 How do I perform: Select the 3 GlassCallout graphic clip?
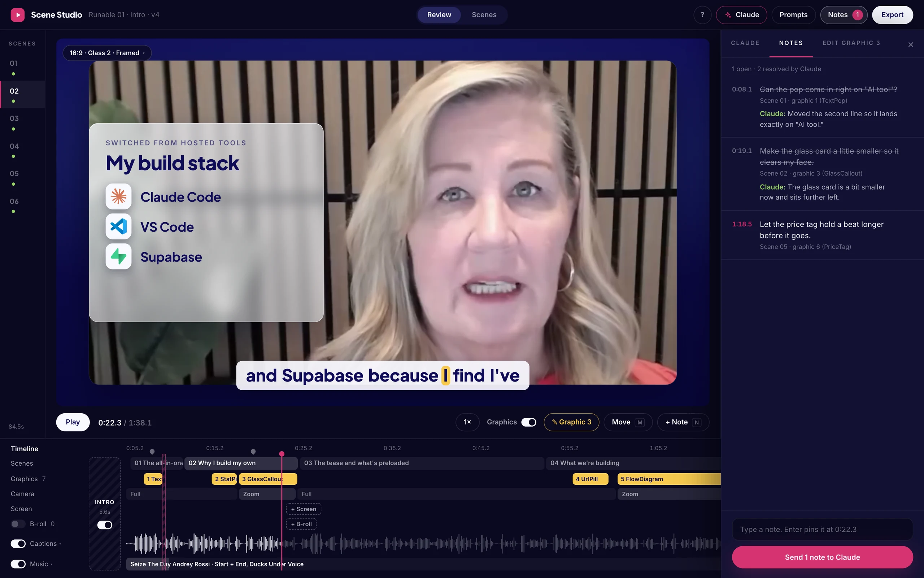[x=268, y=479]
